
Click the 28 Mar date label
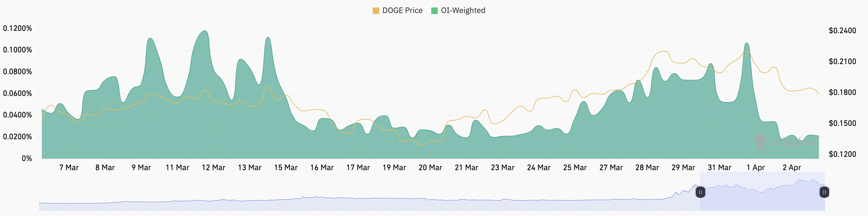647,168
